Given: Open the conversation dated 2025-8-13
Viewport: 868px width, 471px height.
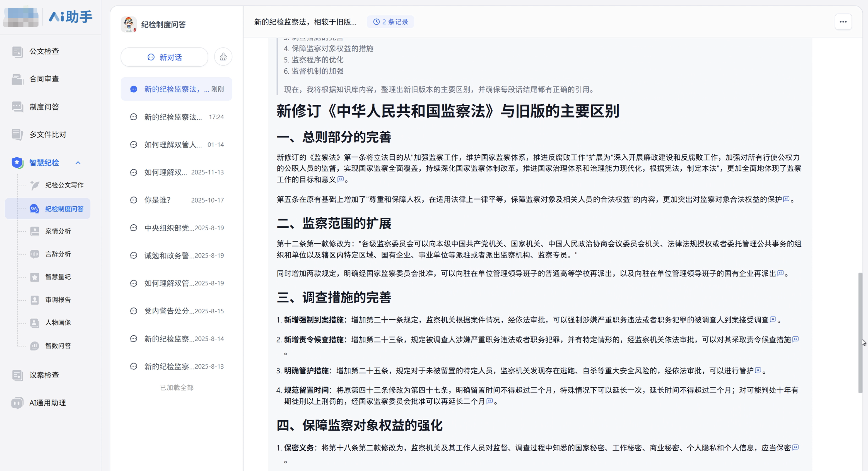Looking at the screenshot, I should (x=177, y=366).
